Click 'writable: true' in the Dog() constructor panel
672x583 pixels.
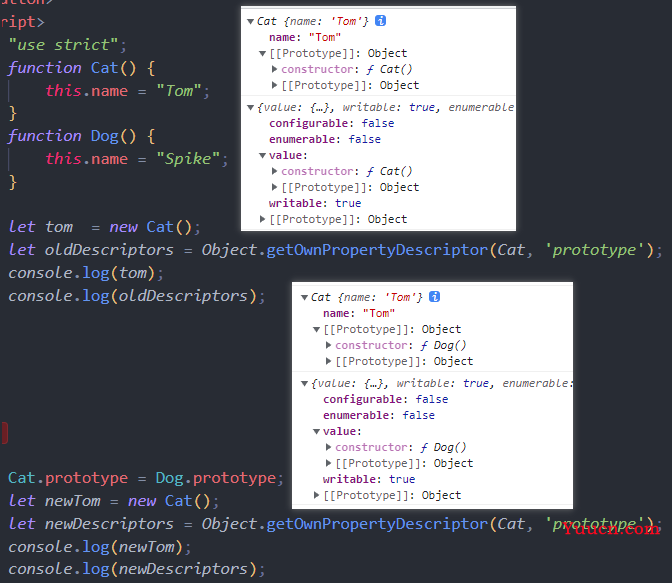[369, 479]
